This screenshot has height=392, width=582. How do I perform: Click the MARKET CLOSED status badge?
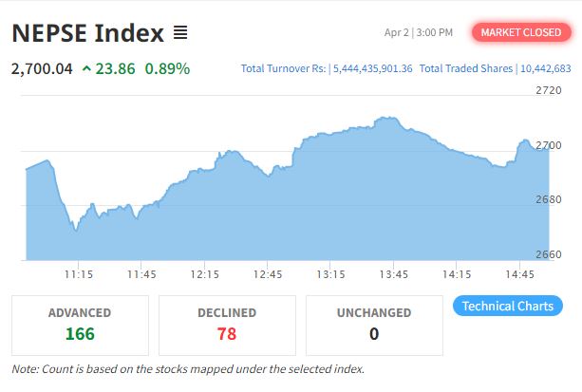[x=521, y=33]
